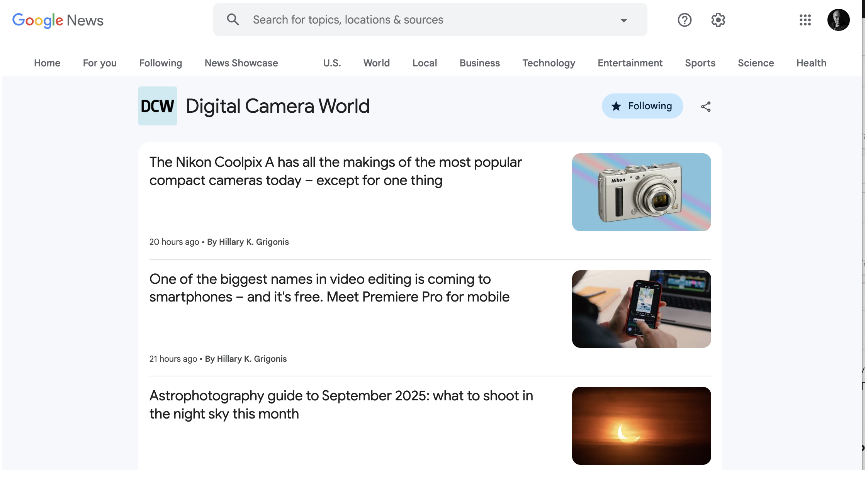Open the Science section
The width and height of the screenshot is (868, 488).
coord(756,63)
